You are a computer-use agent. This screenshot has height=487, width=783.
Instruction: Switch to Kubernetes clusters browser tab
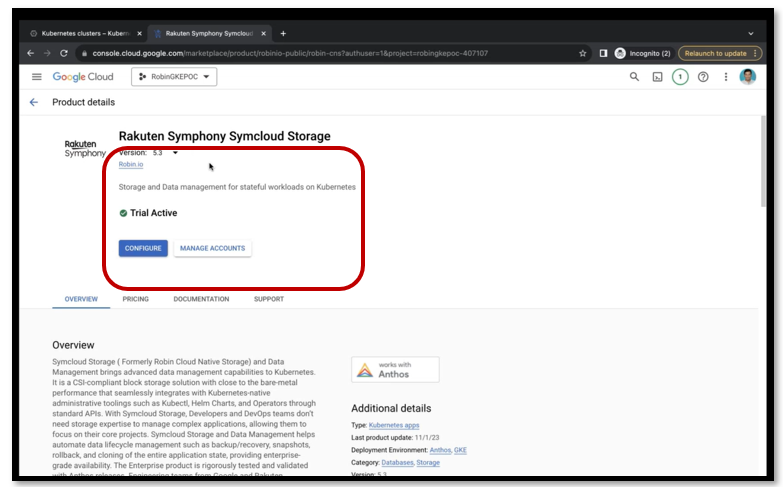click(86, 33)
